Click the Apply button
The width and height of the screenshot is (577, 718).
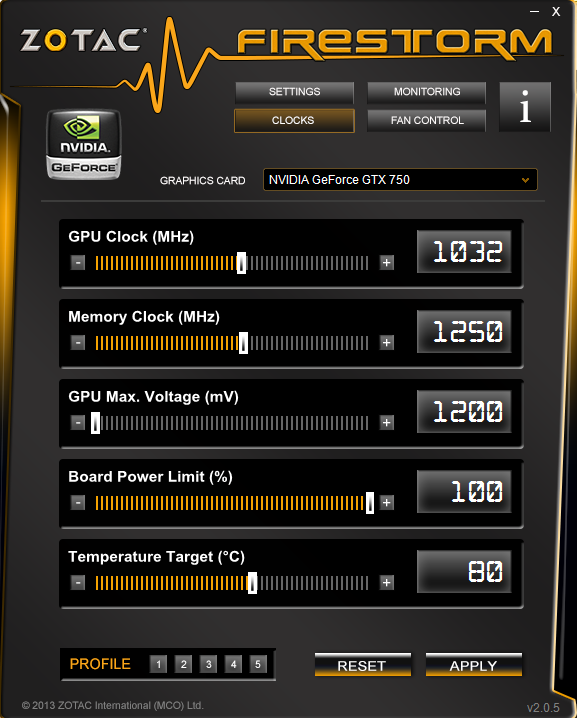pyautogui.click(x=474, y=665)
